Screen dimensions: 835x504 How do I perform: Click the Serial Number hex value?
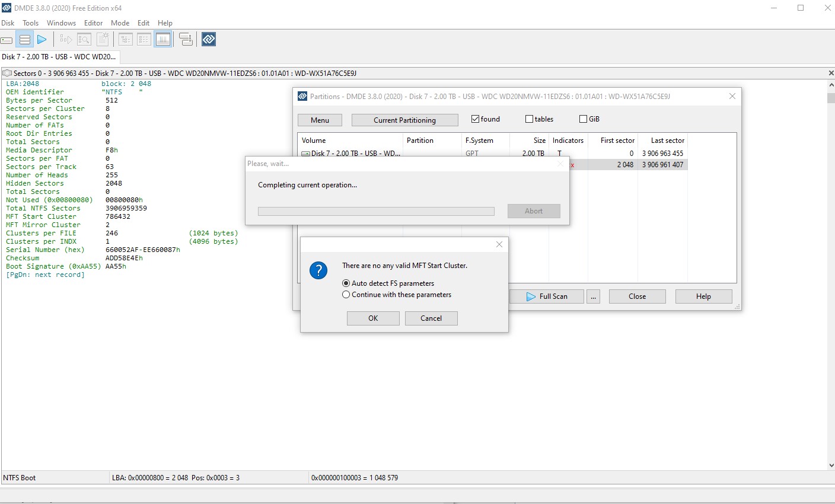143,250
